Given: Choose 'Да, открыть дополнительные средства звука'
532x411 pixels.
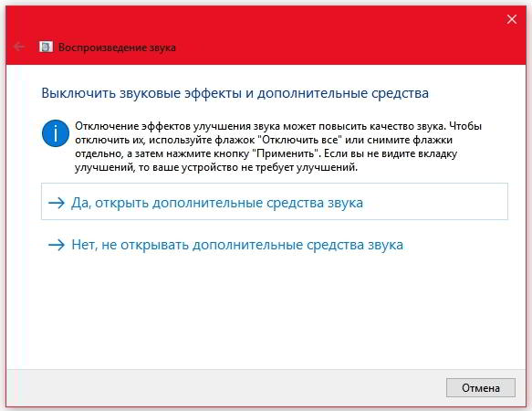Looking at the screenshot, I should pyautogui.click(x=275, y=202).
